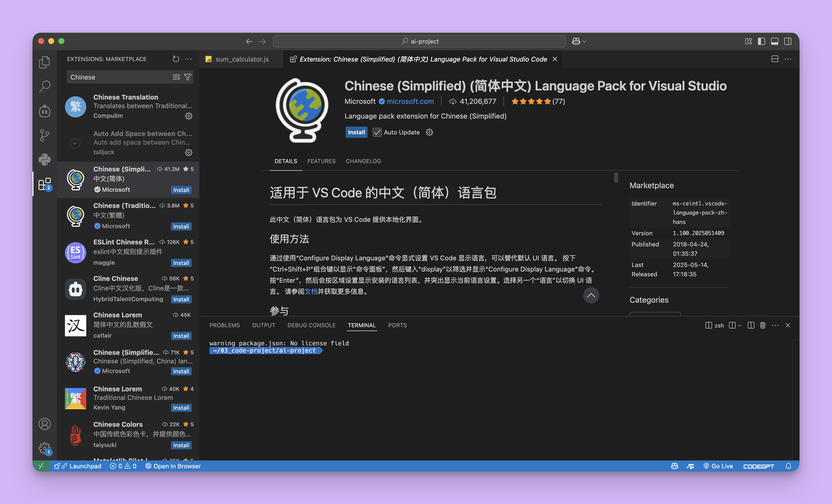Open the Search view
The width and height of the screenshot is (832, 504).
44,86
